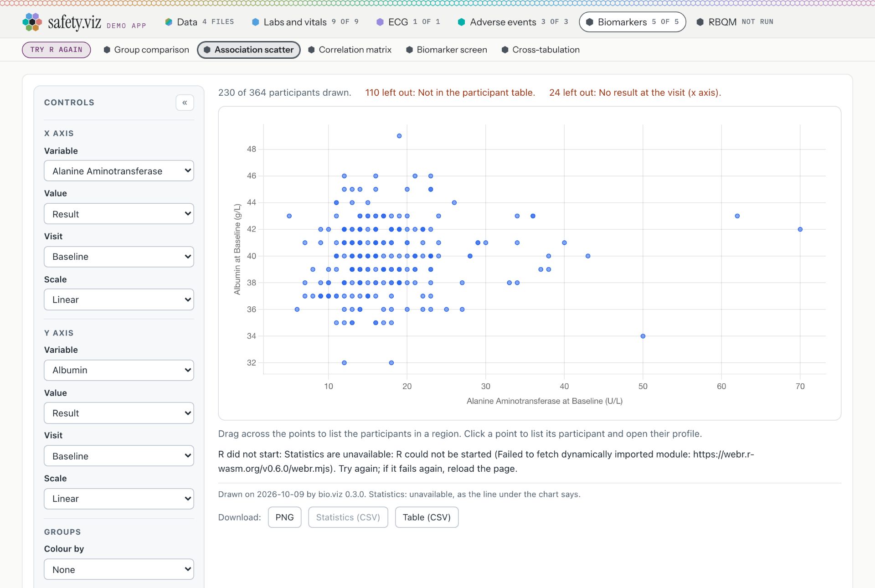875x588 pixels.
Task: Download the chart as PNG
Action: click(x=285, y=517)
